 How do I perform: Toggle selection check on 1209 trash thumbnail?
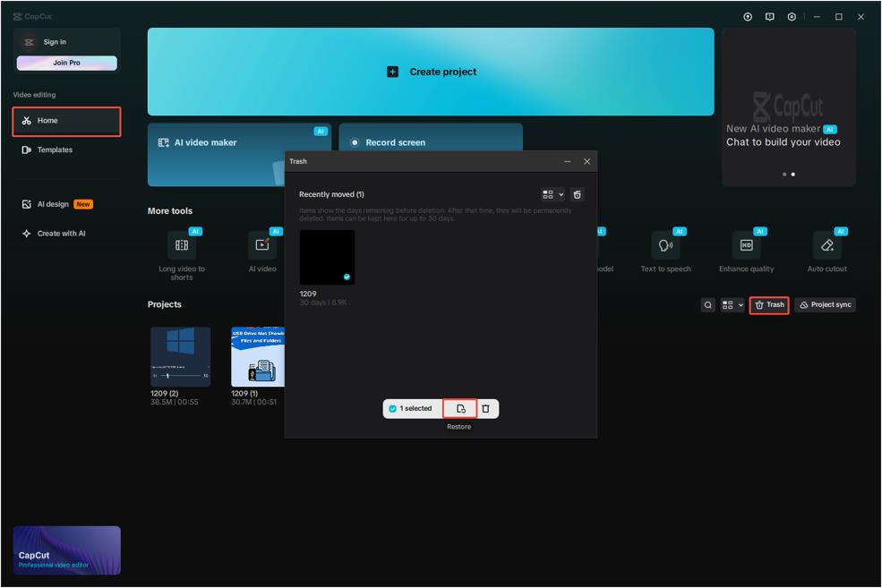(347, 277)
